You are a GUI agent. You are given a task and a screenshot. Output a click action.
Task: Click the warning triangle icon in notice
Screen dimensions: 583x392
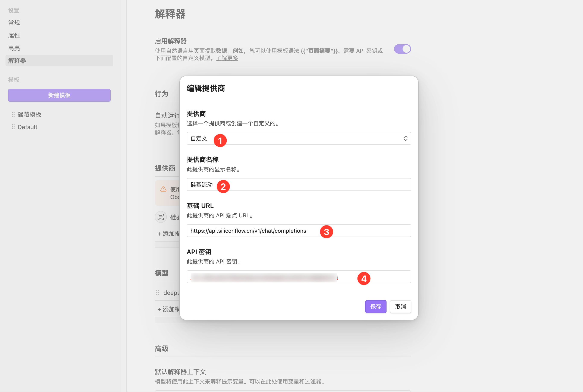pyautogui.click(x=163, y=189)
